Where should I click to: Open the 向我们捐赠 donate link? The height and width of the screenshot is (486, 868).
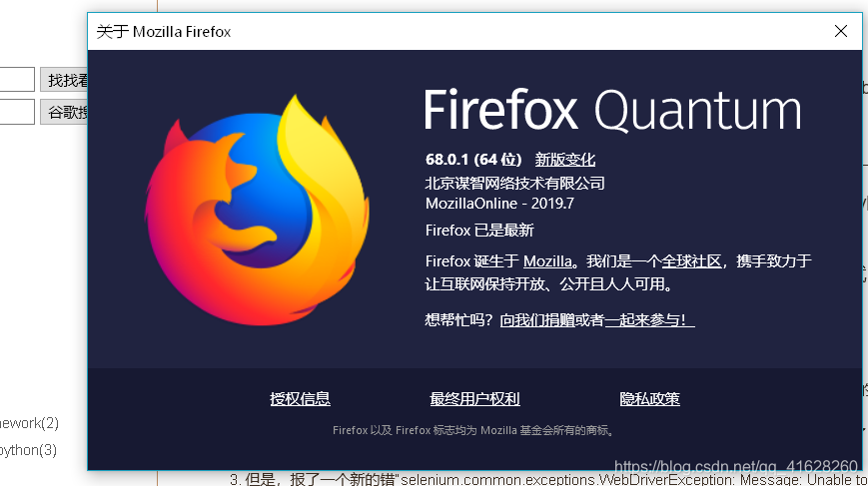pos(537,319)
